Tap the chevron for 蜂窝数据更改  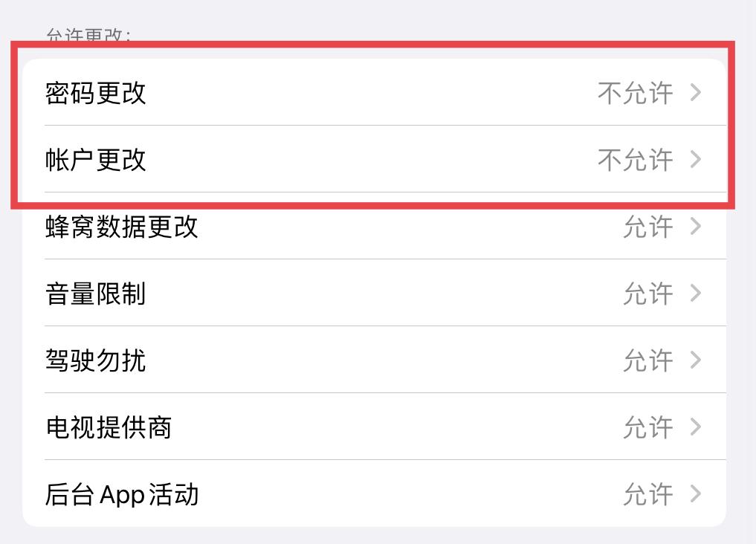tap(696, 227)
